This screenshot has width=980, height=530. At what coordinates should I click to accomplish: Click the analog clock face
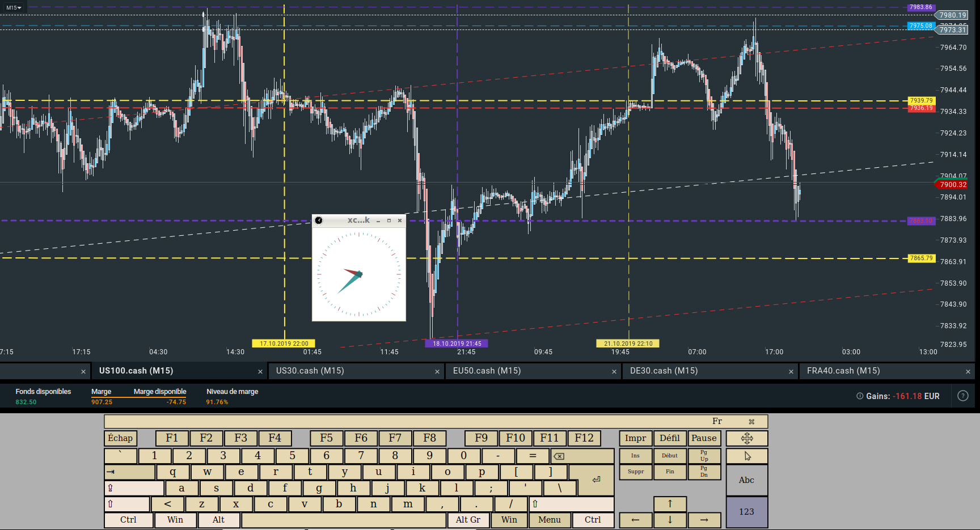359,274
